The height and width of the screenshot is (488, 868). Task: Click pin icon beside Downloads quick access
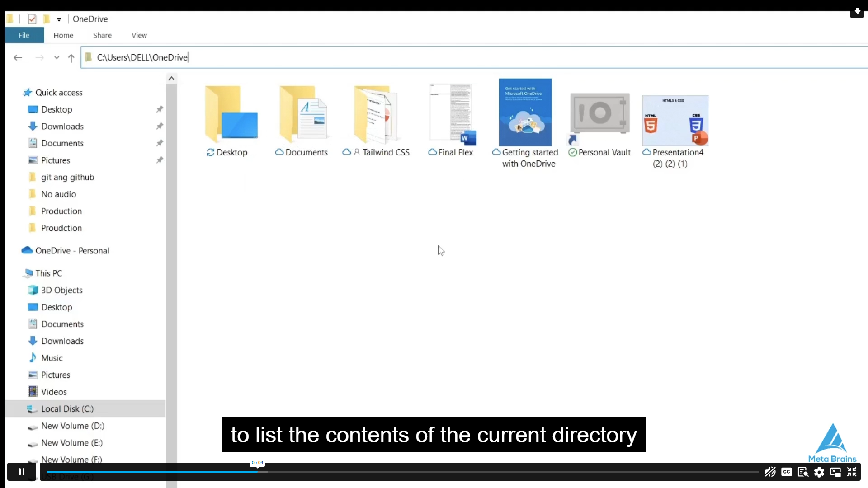pos(160,127)
